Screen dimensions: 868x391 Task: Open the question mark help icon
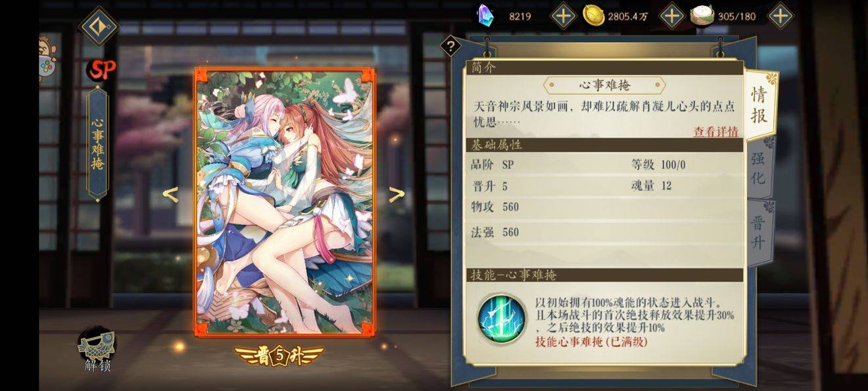click(450, 46)
